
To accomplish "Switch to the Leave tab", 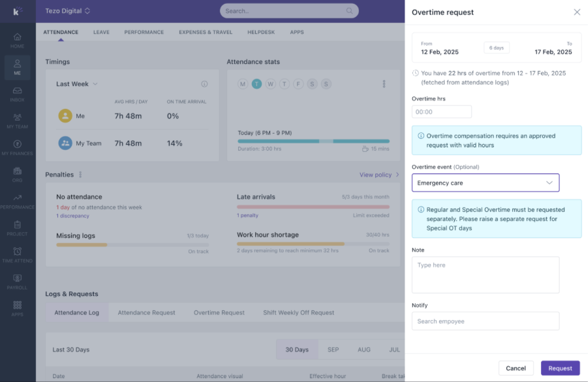I will pos(101,32).
